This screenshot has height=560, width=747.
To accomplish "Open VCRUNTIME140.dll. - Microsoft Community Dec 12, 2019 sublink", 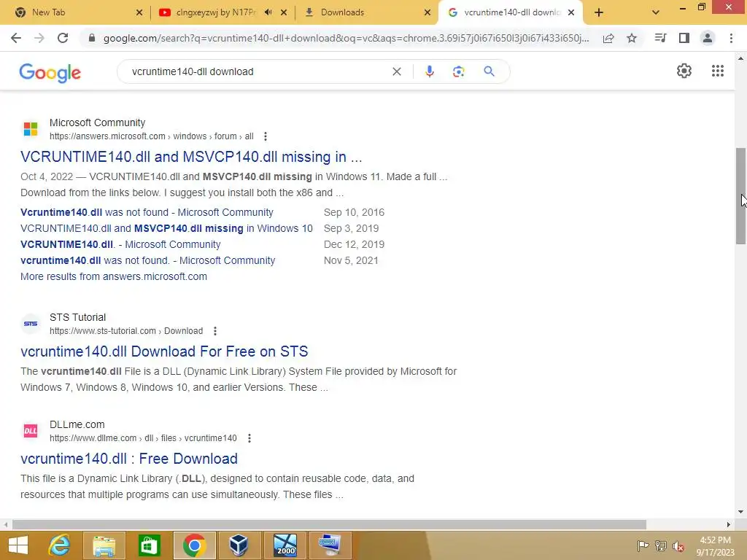I will [120, 244].
